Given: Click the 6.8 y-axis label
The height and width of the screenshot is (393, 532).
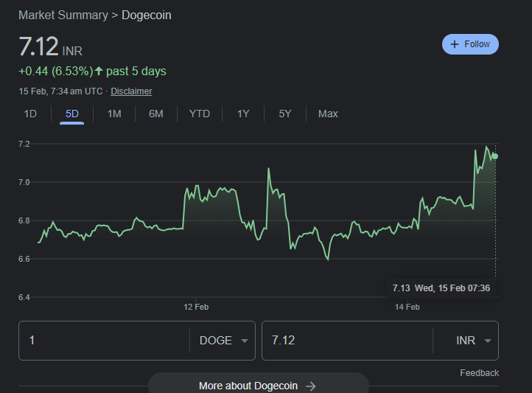Looking at the screenshot, I should point(24,220).
